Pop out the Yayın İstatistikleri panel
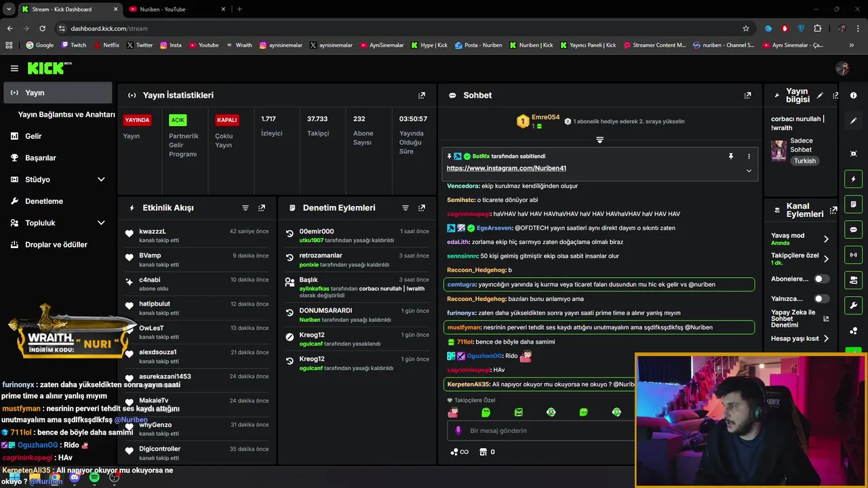This screenshot has width=868, height=488. (422, 96)
